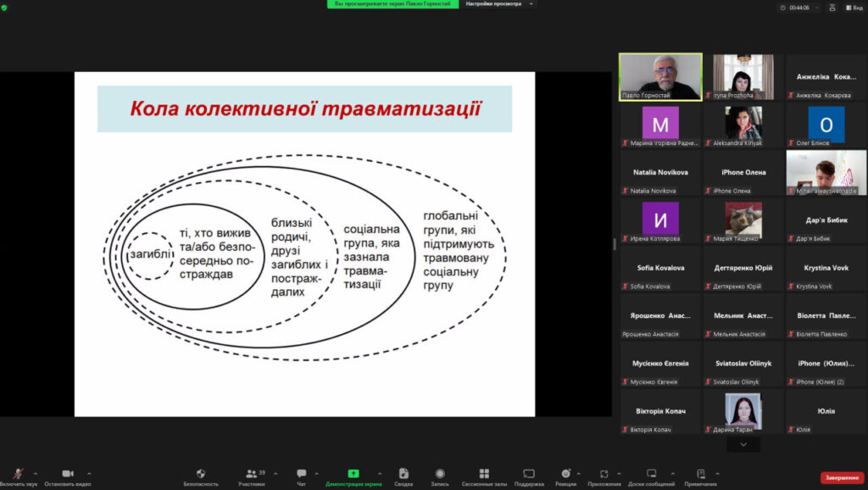Open the Сводка summary tool

[403, 476]
